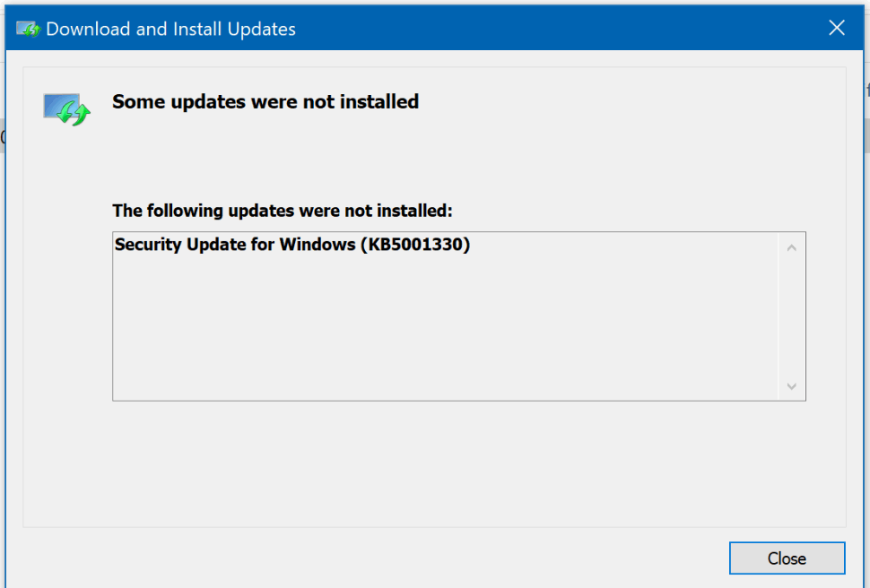870x588 pixels.
Task: Click empty space inside the failed updates list
Action: (444, 333)
